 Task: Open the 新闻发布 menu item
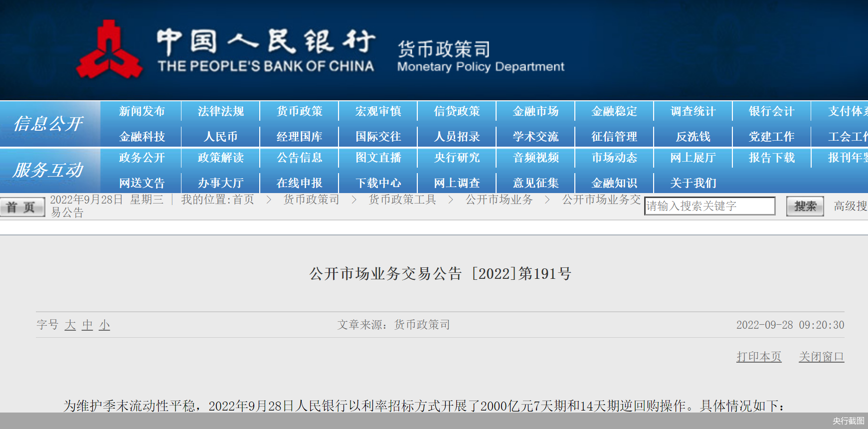[142, 111]
